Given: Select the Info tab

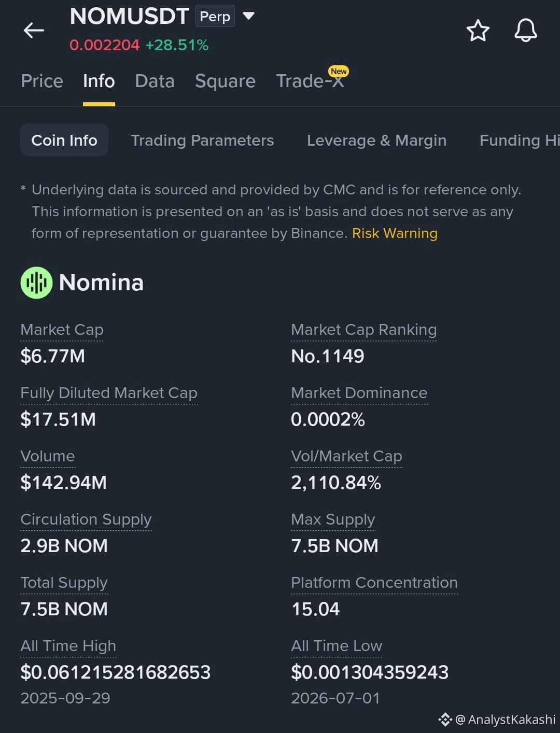Looking at the screenshot, I should point(99,81).
